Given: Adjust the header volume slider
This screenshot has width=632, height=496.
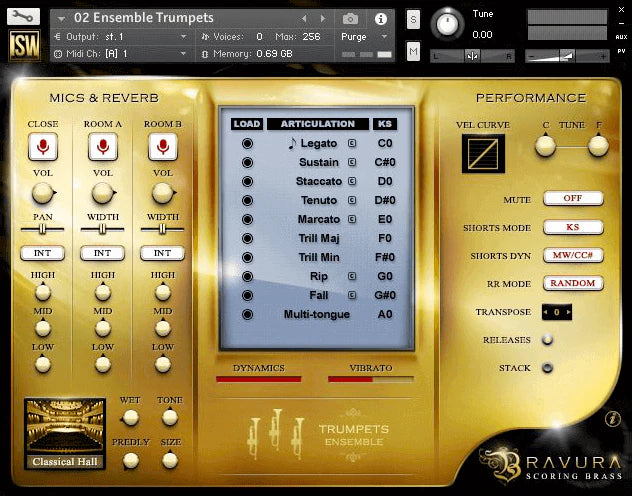Looking at the screenshot, I should click(567, 56).
